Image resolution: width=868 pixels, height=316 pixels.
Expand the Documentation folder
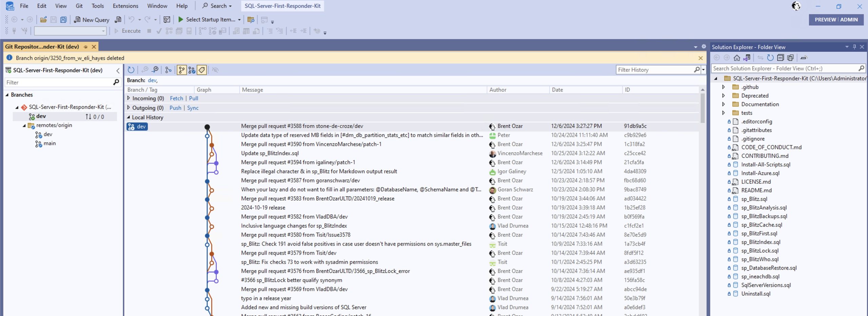click(x=723, y=104)
